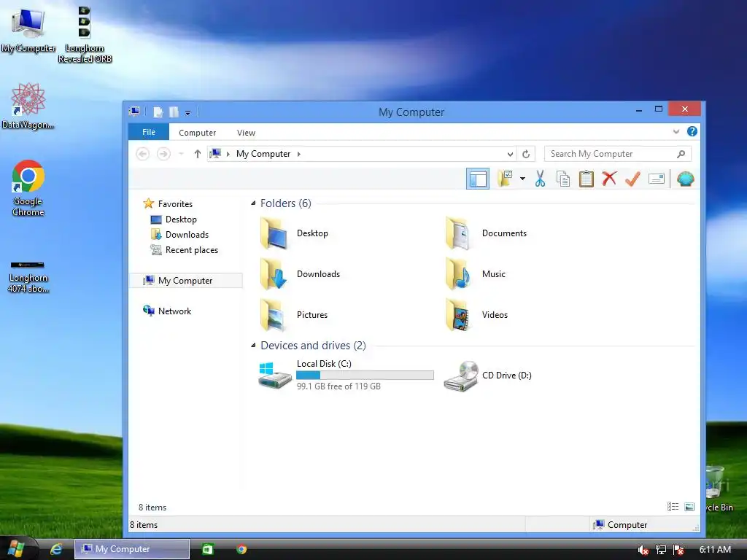Click the Classic Shell settings icon
The width and height of the screenshot is (747, 560).
685,179
